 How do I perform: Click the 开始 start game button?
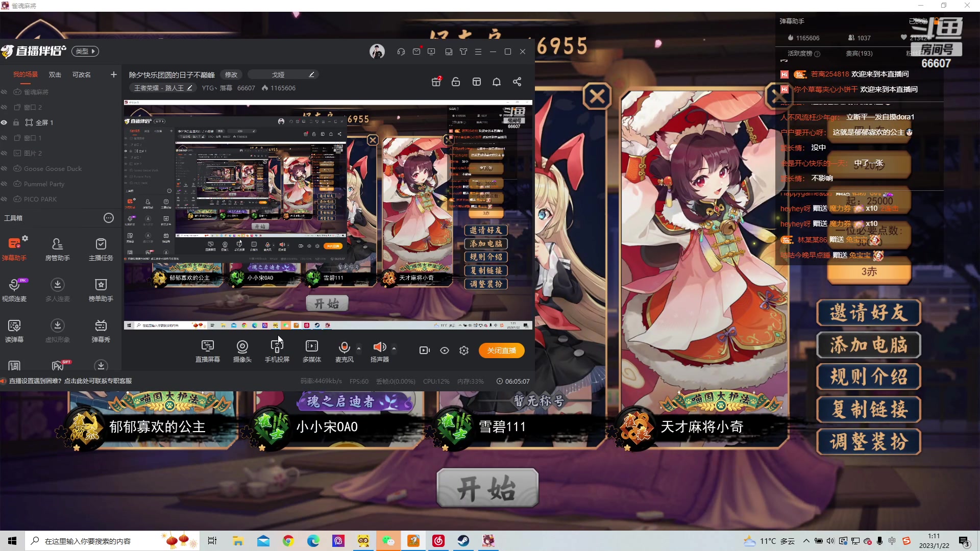pos(487,488)
